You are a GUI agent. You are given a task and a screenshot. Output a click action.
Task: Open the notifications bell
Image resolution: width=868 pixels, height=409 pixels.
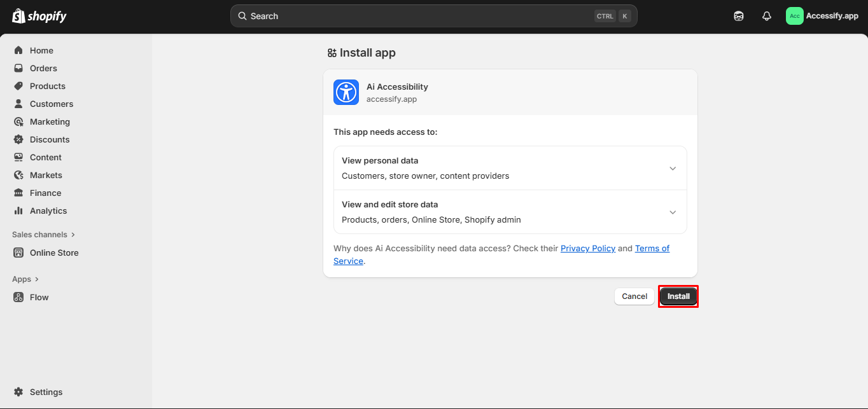pyautogui.click(x=766, y=15)
